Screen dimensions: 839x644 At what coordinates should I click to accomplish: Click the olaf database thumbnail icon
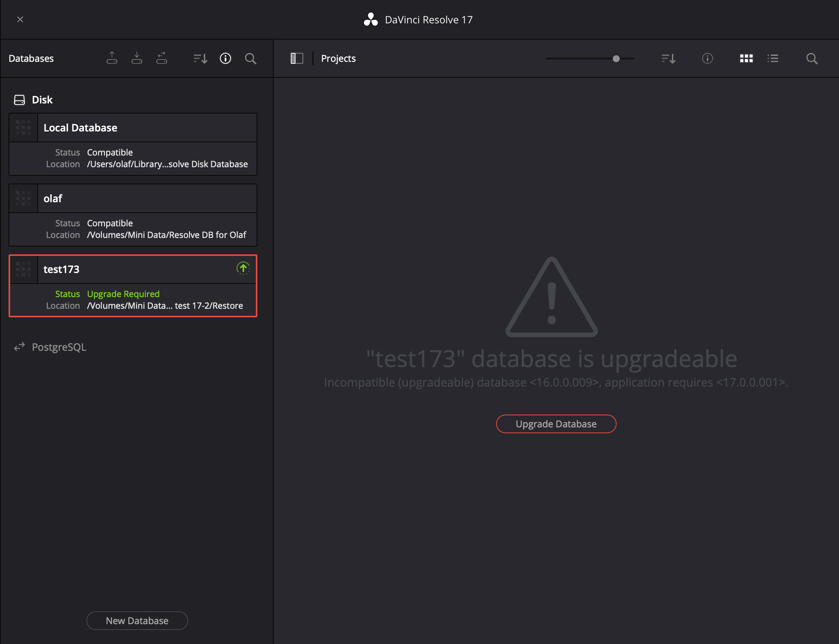click(23, 198)
